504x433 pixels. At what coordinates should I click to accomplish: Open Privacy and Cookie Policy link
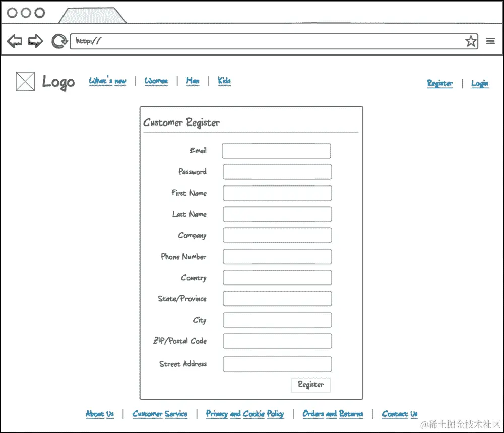point(245,414)
